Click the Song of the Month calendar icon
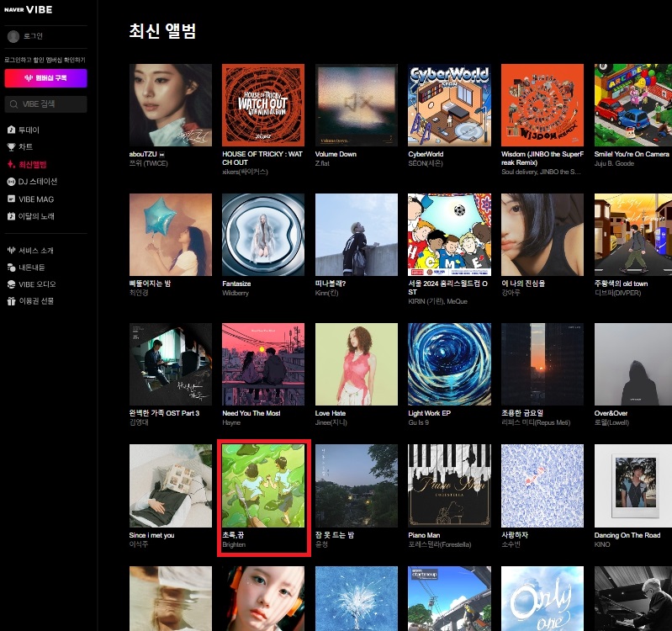Image resolution: width=672 pixels, height=631 pixels. [11, 216]
